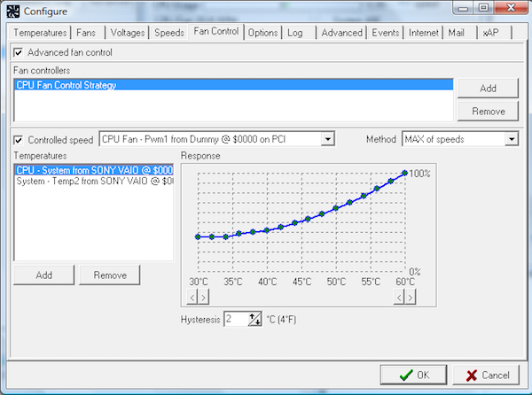Image resolution: width=532 pixels, height=395 pixels.
Task: Switch to the Speeds tab
Action: coord(169,33)
